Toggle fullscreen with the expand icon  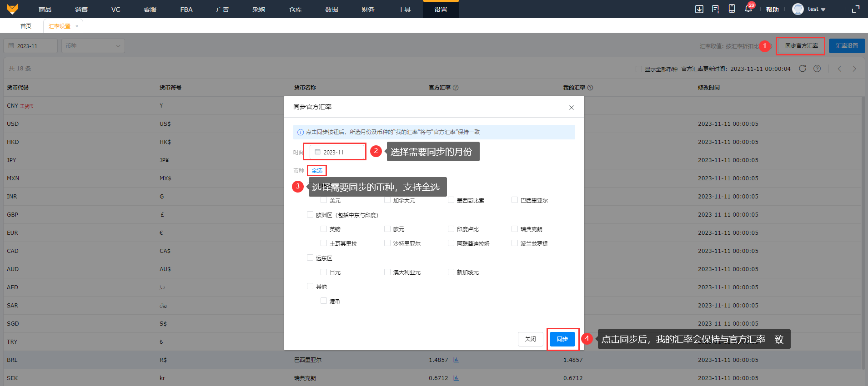click(855, 9)
